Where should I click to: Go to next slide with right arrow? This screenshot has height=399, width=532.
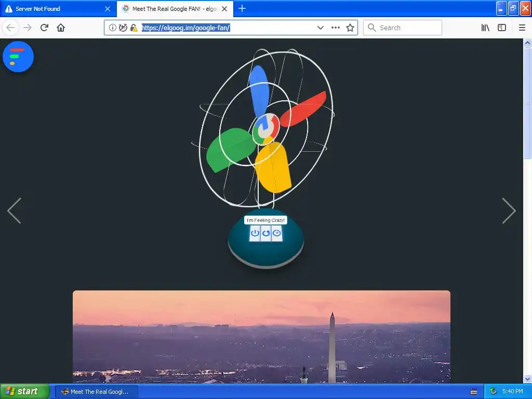point(509,211)
